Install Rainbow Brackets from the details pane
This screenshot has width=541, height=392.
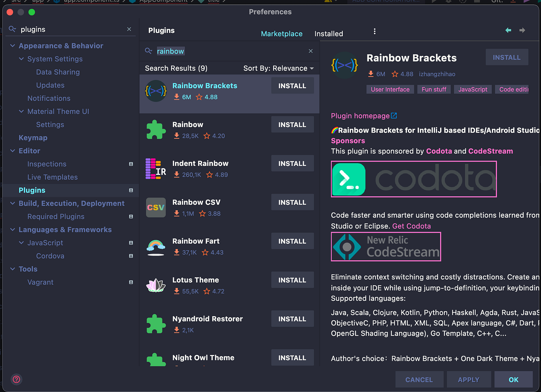507,57
